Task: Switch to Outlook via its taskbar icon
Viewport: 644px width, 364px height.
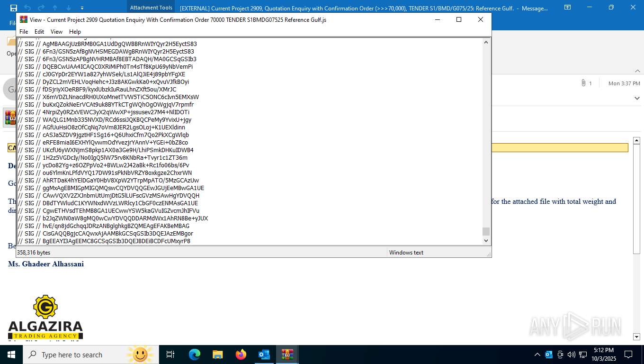Action: (264, 355)
